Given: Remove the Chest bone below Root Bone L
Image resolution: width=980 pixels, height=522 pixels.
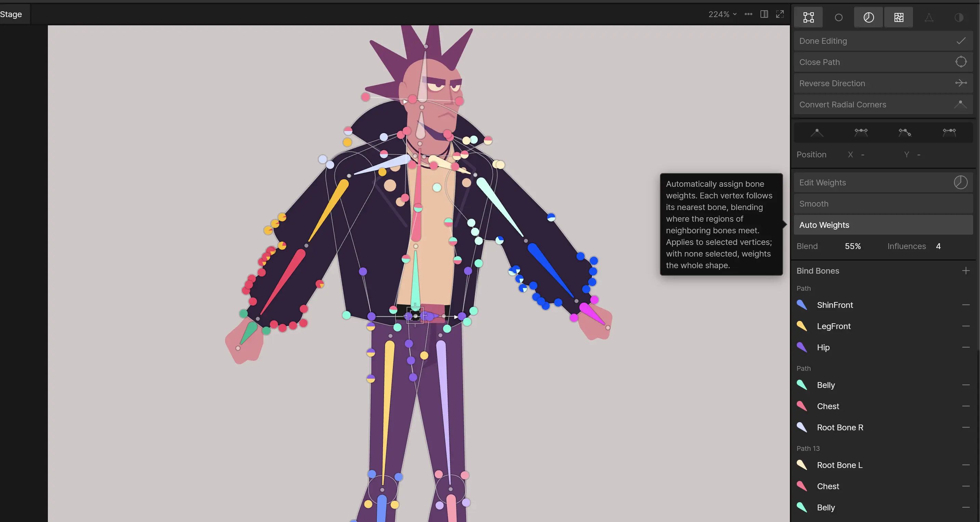Looking at the screenshot, I should [966, 486].
